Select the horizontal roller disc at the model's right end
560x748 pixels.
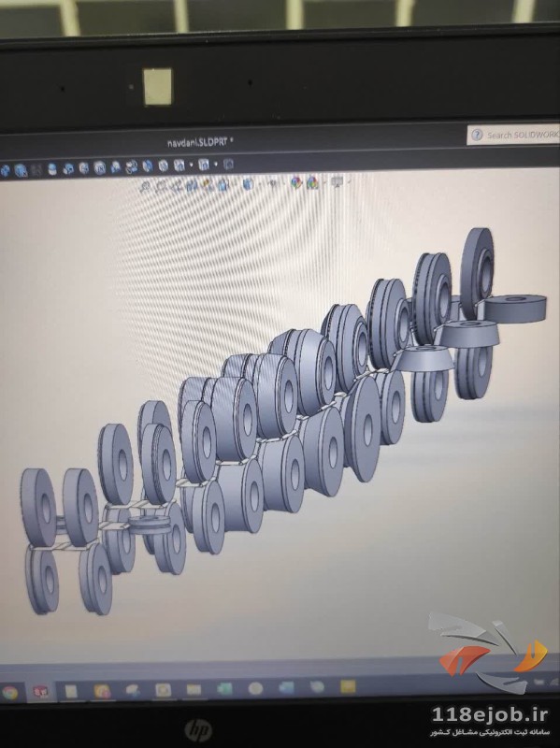point(515,308)
